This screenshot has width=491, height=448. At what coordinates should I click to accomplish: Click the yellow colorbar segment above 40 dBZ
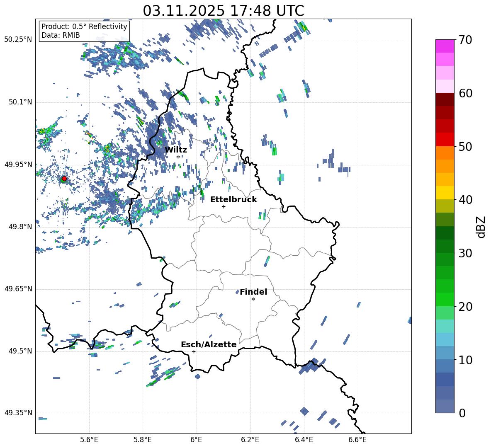(445, 193)
